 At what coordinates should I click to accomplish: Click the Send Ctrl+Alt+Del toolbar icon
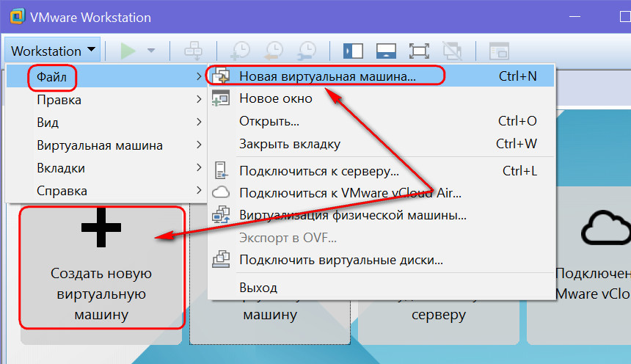[193, 51]
